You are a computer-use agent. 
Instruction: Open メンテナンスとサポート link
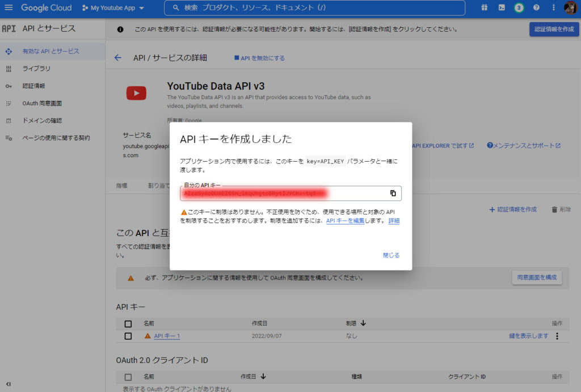pyautogui.click(x=524, y=146)
